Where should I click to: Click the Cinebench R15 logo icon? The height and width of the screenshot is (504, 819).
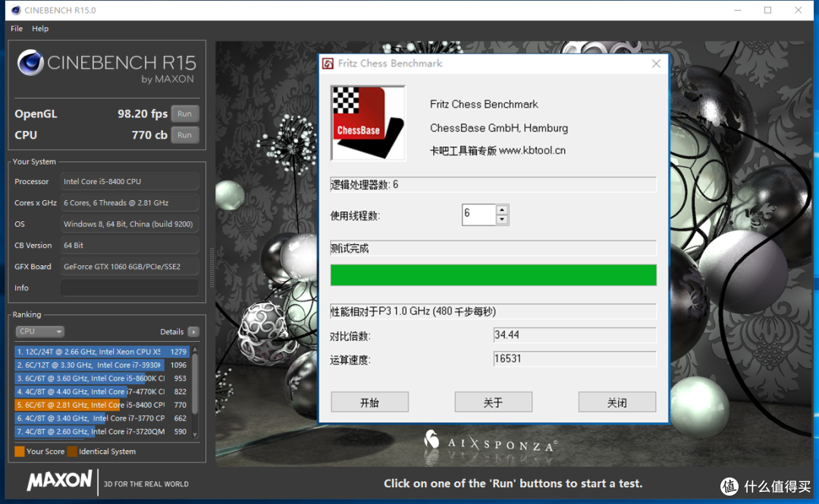30,63
